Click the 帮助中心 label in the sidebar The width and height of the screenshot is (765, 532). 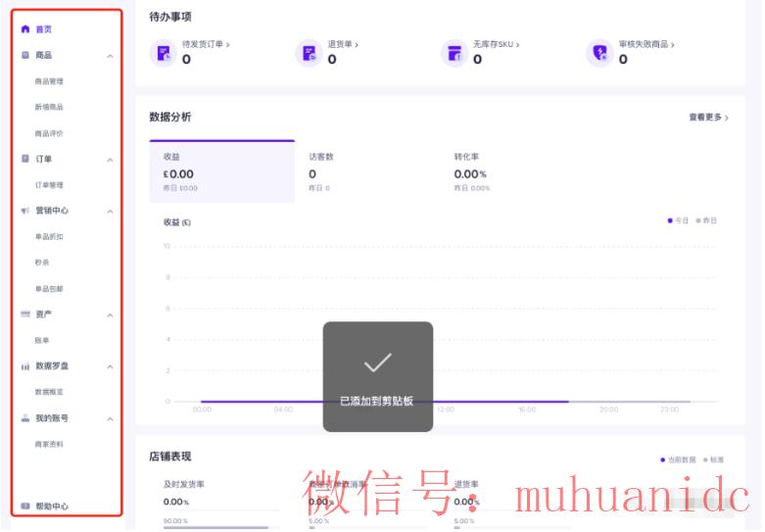click(x=52, y=507)
